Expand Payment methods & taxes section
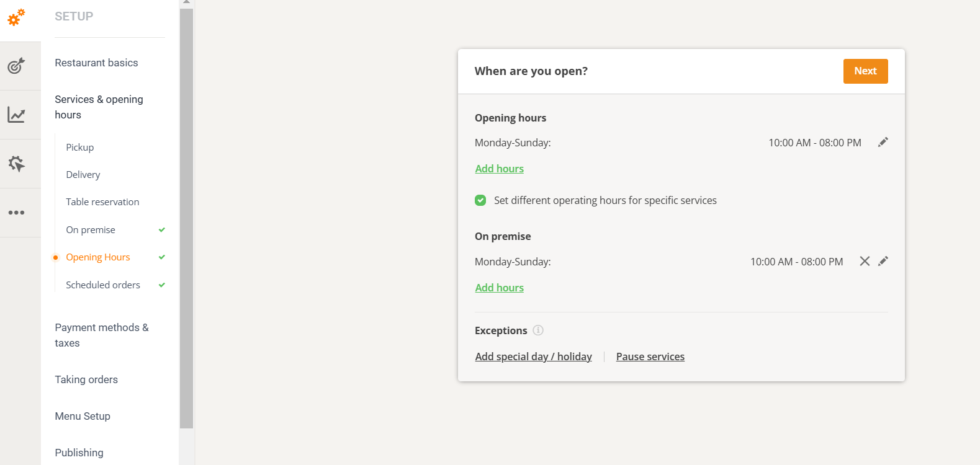Image resolution: width=980 pixels, height=465 pixels. 102,335
